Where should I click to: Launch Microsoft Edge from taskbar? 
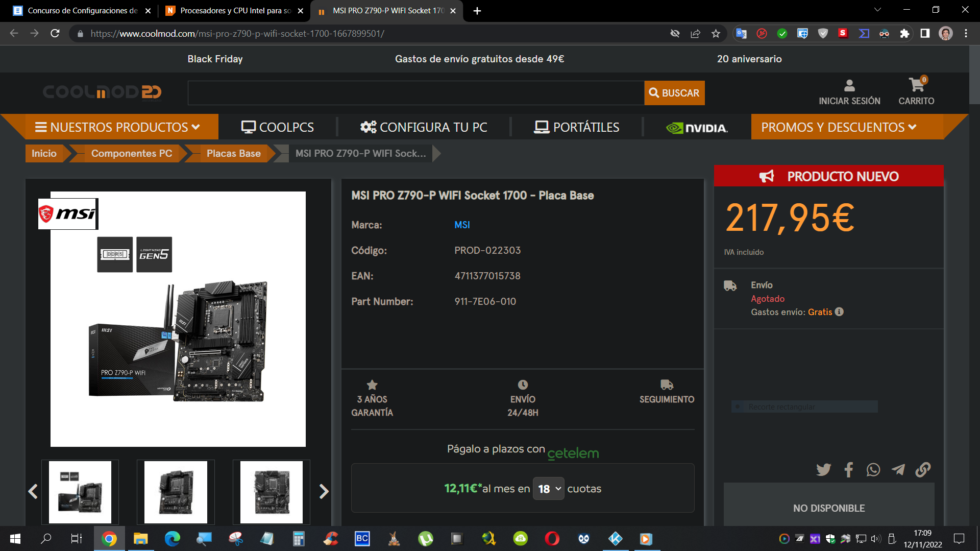172,539
